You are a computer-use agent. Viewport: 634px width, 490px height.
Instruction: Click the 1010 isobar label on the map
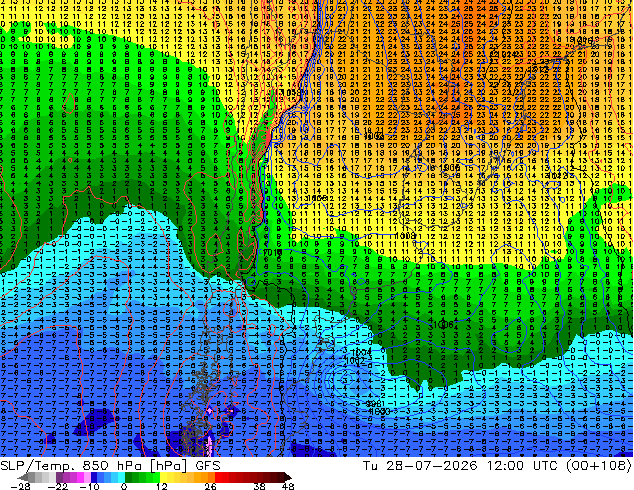(273, 252)
